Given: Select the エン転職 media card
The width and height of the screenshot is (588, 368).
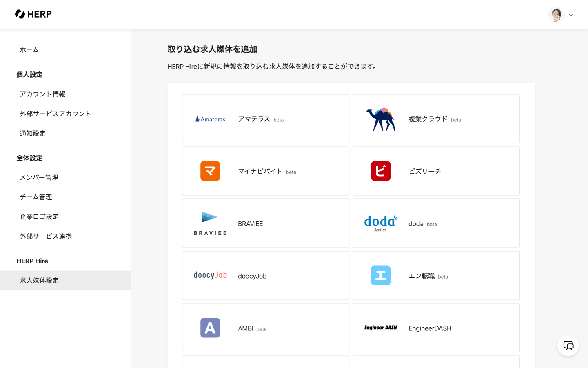Looking at the screenshot, I should click(x=436, y=276).
